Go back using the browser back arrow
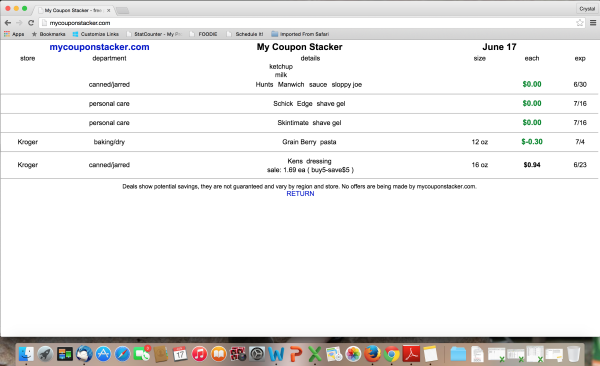The image size is (600, 366). [x=8, y=23]
